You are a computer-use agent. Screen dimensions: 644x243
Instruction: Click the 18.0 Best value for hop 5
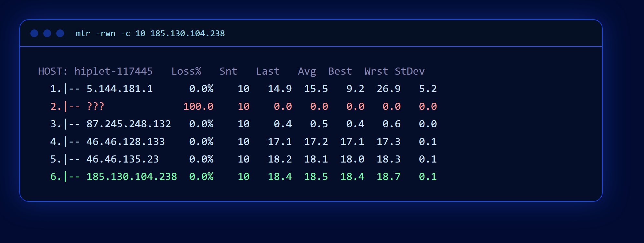tap(352, 159)
